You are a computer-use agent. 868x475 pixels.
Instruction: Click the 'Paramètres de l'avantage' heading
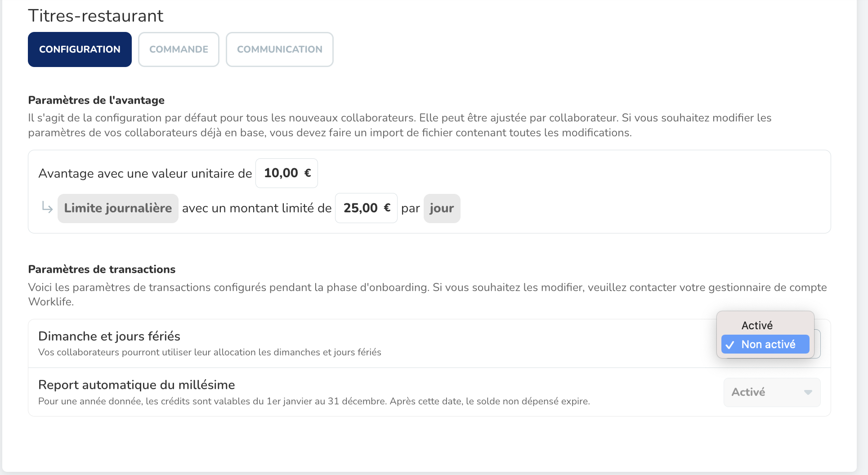coord(96,100)
